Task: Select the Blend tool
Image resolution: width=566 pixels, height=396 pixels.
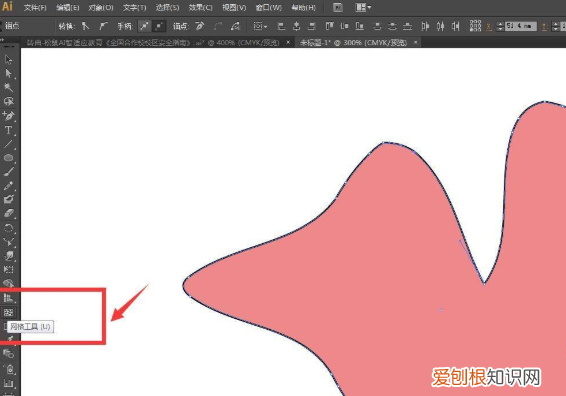Action: [8, 354]
